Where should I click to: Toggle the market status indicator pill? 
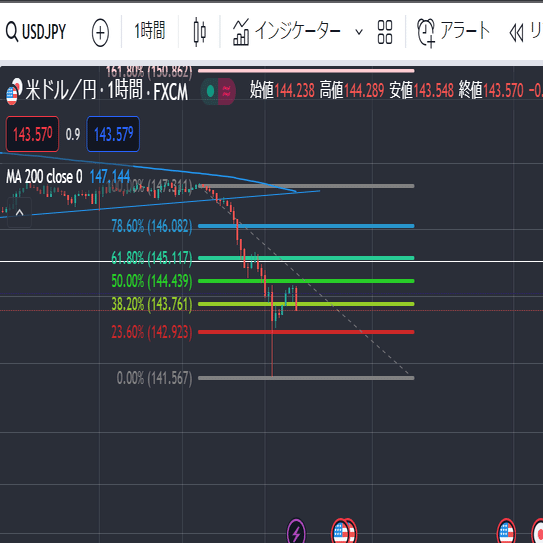[218, 91]
